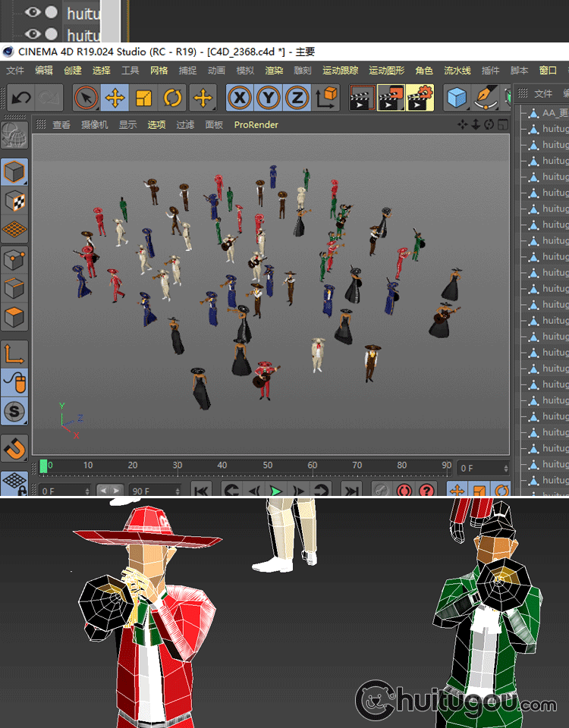
Task: Open the ProRender viewport menu
Action: 256,124
